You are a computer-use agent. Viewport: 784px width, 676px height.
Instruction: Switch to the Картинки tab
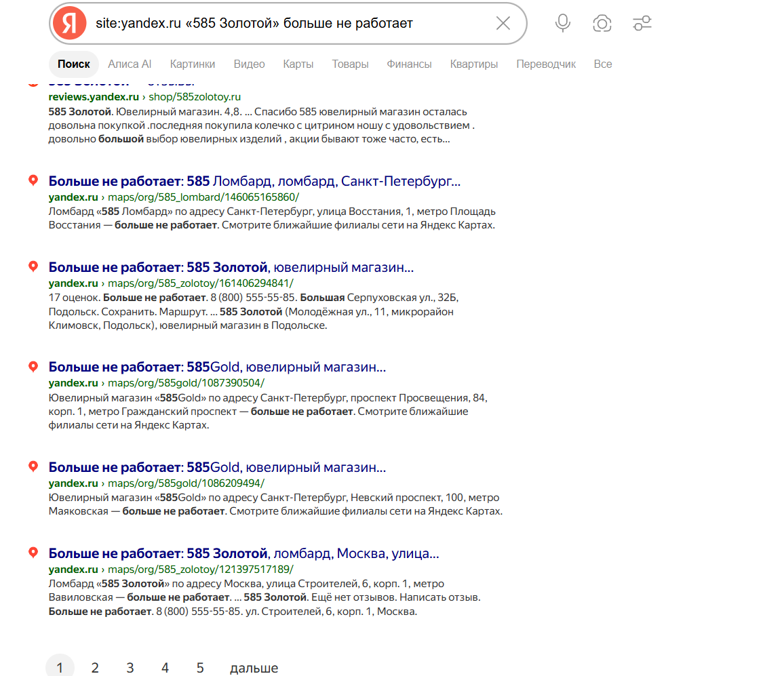click(x=193, y=64)
